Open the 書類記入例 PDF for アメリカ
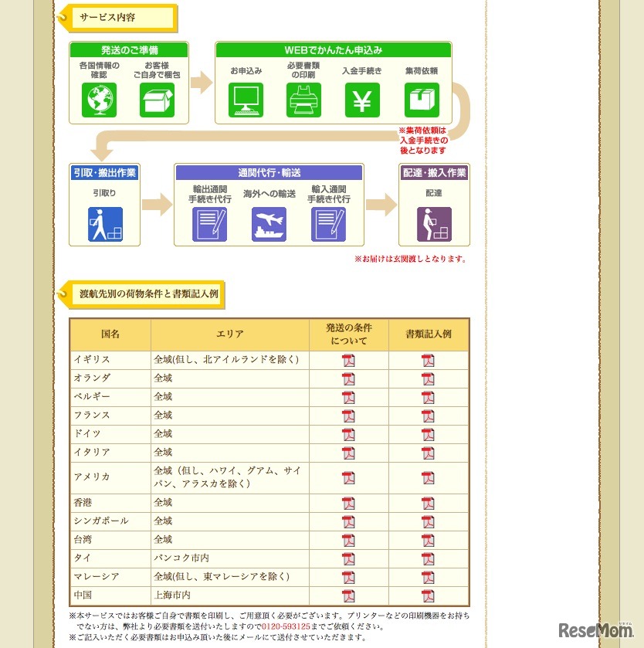 pyautogui.click(x=428, y=478)
